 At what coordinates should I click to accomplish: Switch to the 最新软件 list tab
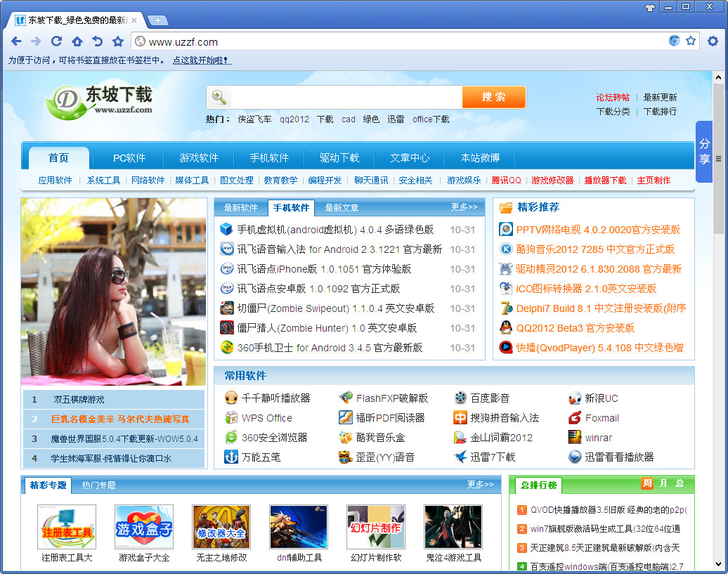pos(240,207)
